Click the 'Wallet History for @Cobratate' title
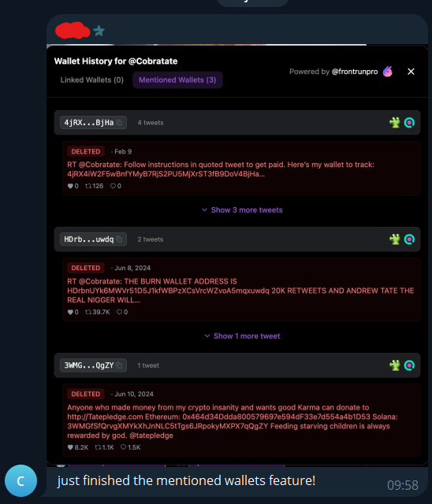 pyautogui.click(x=116, y=61)
